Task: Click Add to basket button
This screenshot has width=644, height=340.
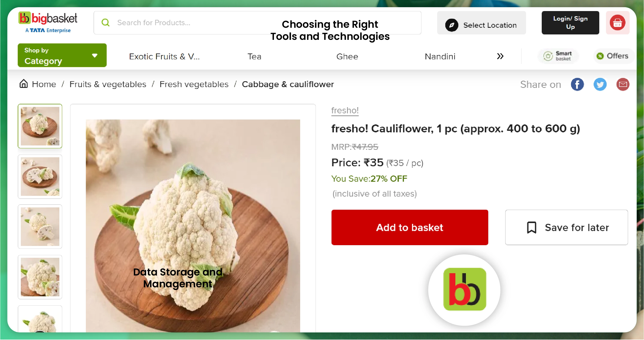Action: click(410, 227)
